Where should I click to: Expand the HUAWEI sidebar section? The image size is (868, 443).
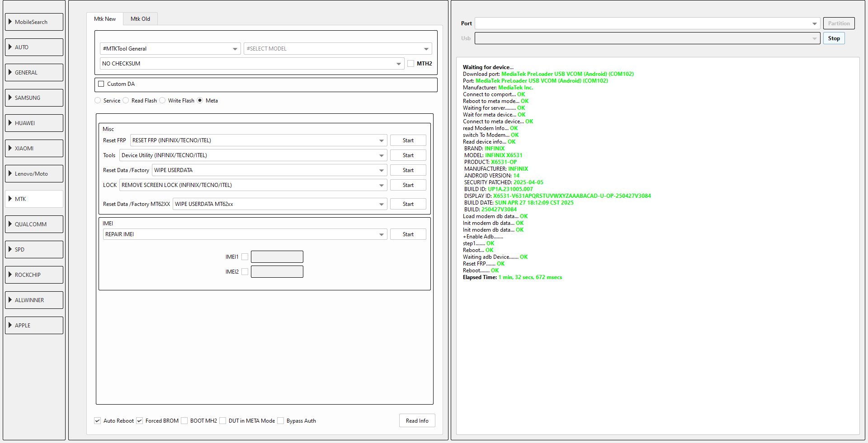point(34,123)
